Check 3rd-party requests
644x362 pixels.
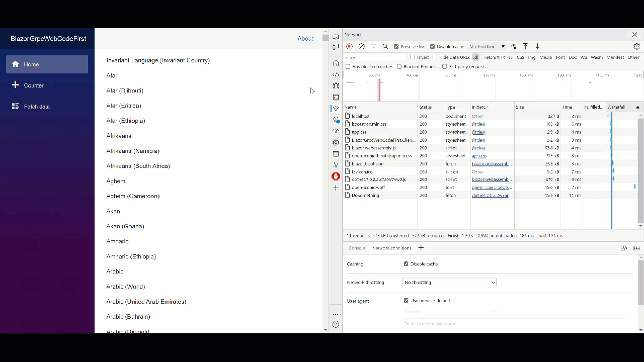pyautogui.click(x=444, y=66)
